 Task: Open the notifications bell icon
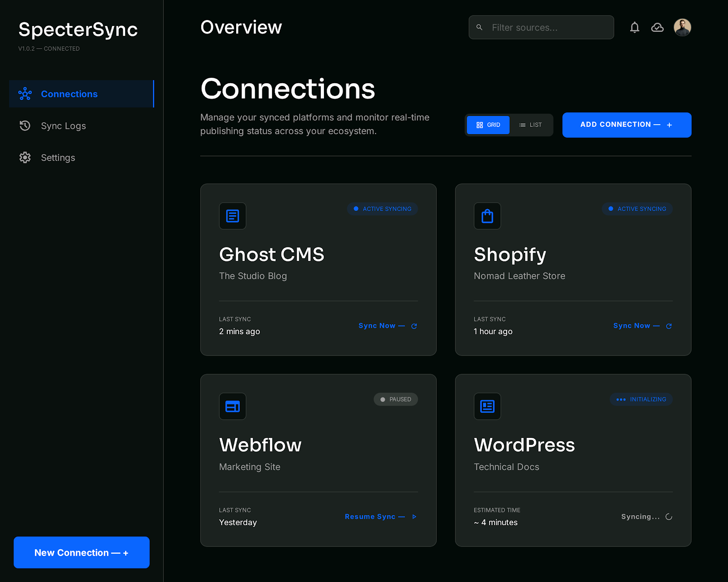tap(635, 27)
